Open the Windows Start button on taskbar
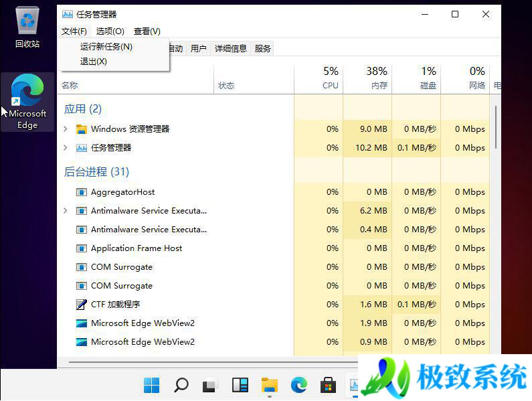 pos(151,385)
